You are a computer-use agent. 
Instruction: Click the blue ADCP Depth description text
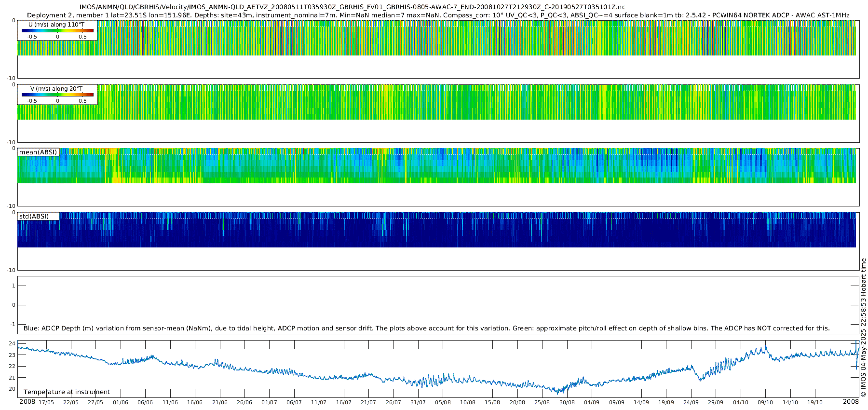[x=426, y=328]
